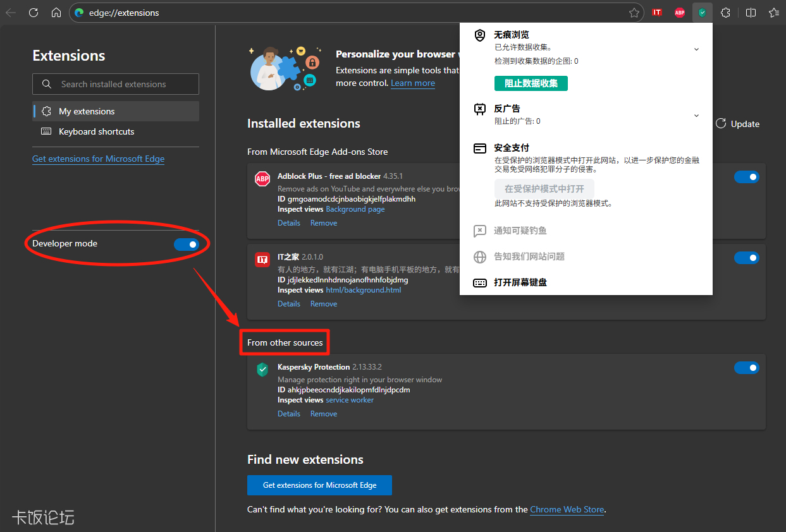The width and height of the screenshot is (786, 532).
Task: Click the Adblock Plus icon in browser toolbar
Action: click(679, 12)
